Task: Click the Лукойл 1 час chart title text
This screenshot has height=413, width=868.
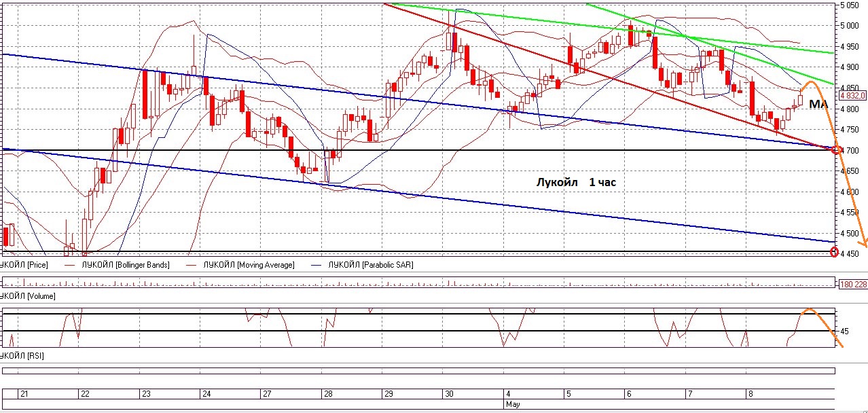Action: click(x=576, y=183)
